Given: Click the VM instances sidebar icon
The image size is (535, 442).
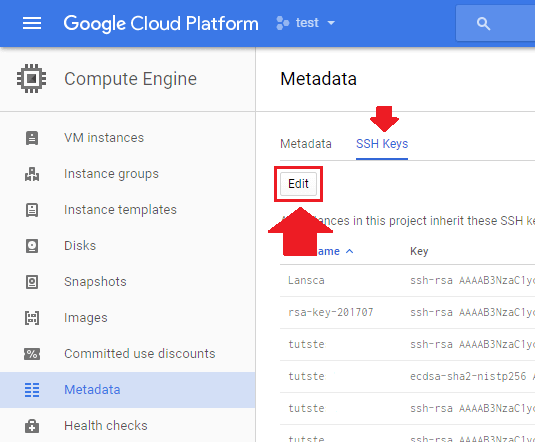Looking at the screenshot, I should 32,138.
